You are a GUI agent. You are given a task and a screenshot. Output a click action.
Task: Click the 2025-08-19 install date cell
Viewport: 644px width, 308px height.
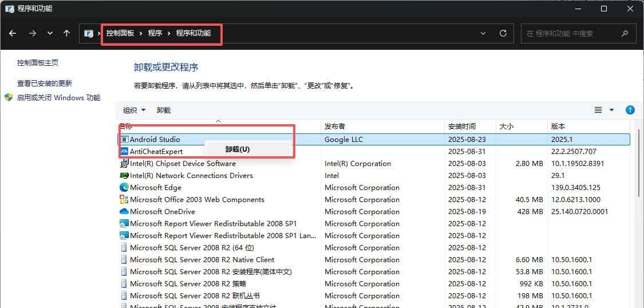click(467, 211)
